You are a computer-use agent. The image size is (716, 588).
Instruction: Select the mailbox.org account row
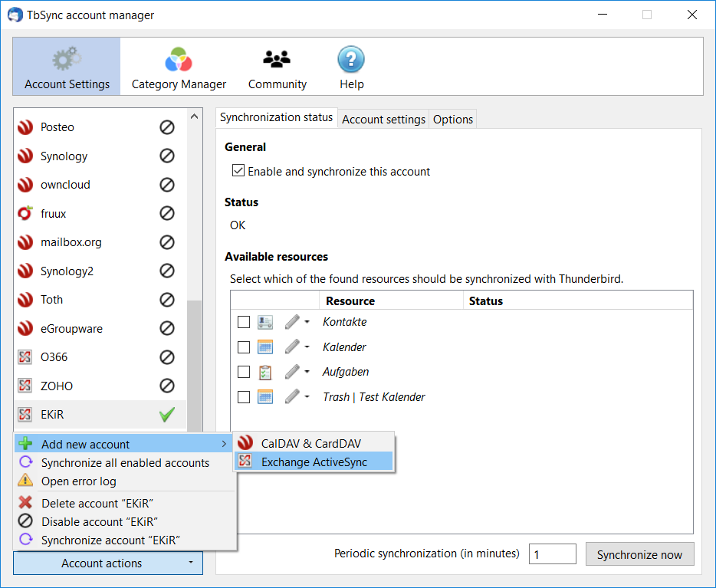click(x=100, y=242)
